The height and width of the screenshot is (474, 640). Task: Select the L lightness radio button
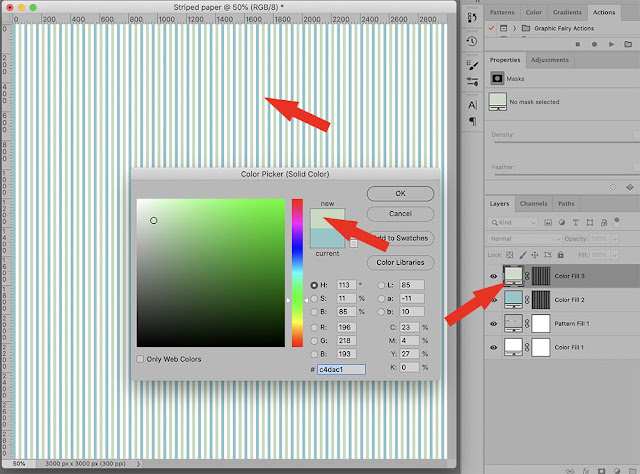coord(381,285)
